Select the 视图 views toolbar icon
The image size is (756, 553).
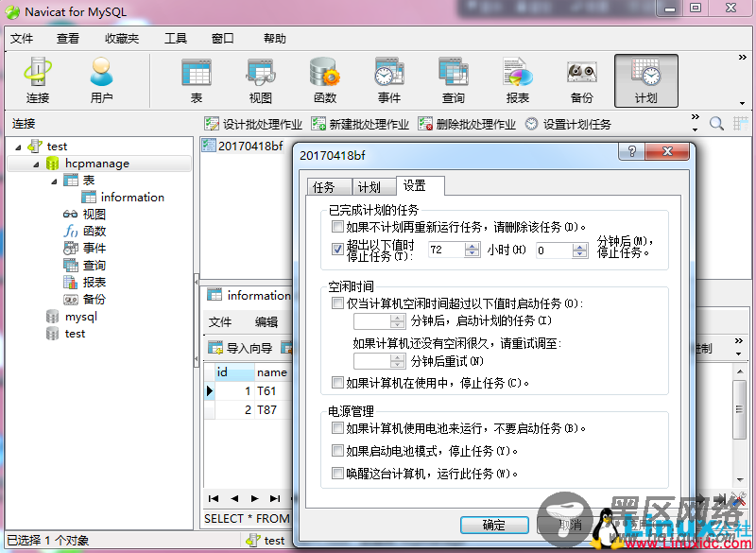click(x=261, y=80)
